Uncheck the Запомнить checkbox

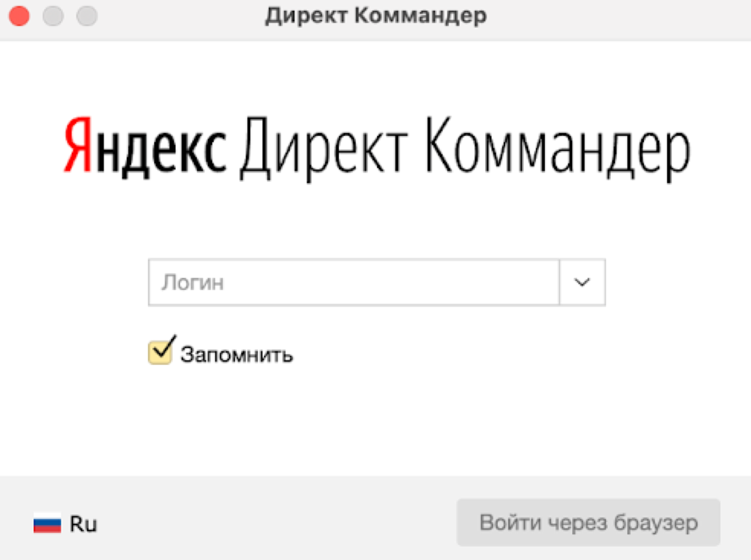pos(160,352)
